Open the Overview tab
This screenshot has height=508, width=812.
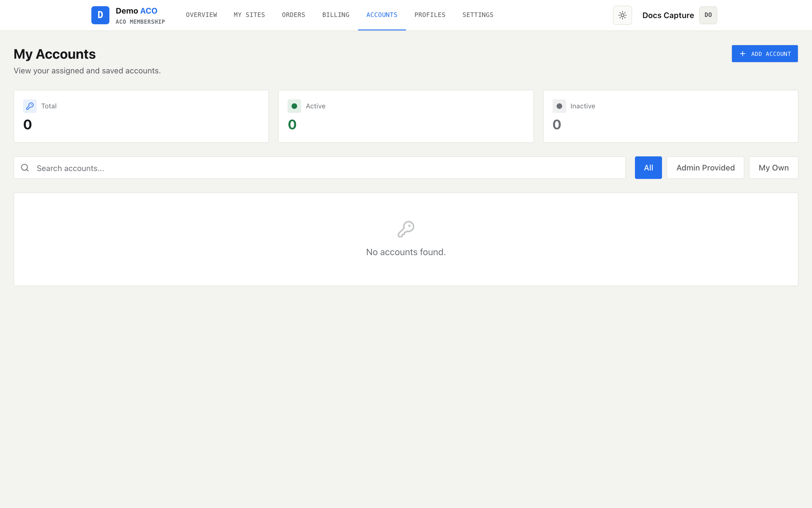pos(201,15)
